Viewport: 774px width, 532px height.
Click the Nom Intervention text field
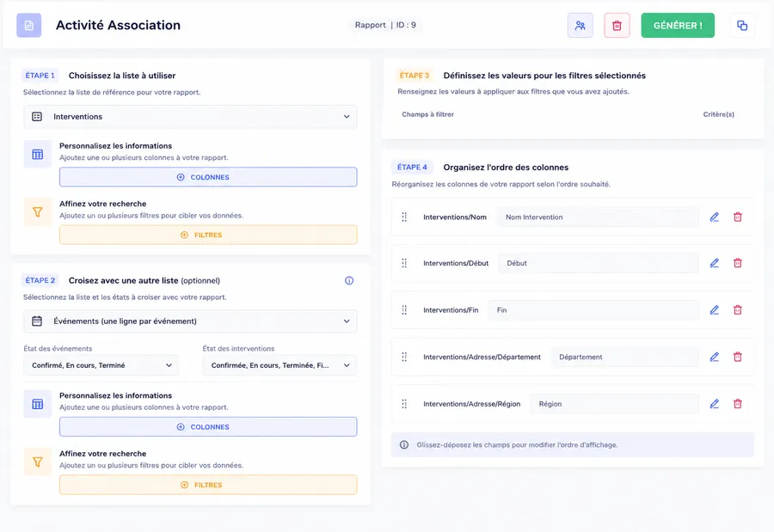[x=598, y=217]
